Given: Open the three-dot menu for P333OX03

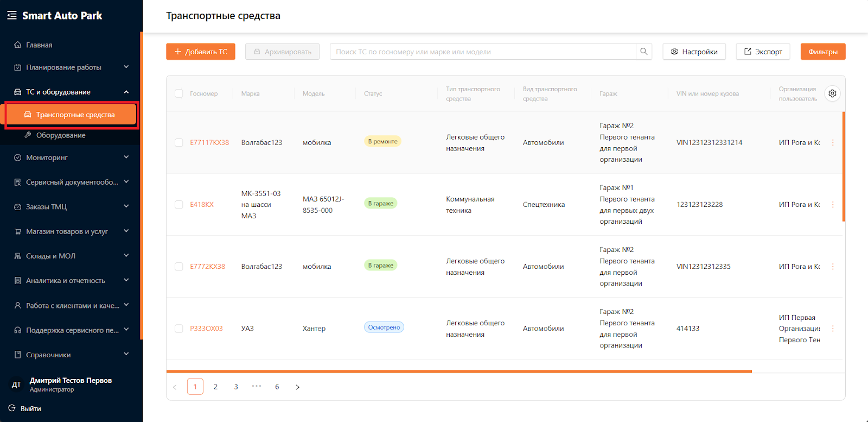Looking at the screenshot, I should [833, 329].
